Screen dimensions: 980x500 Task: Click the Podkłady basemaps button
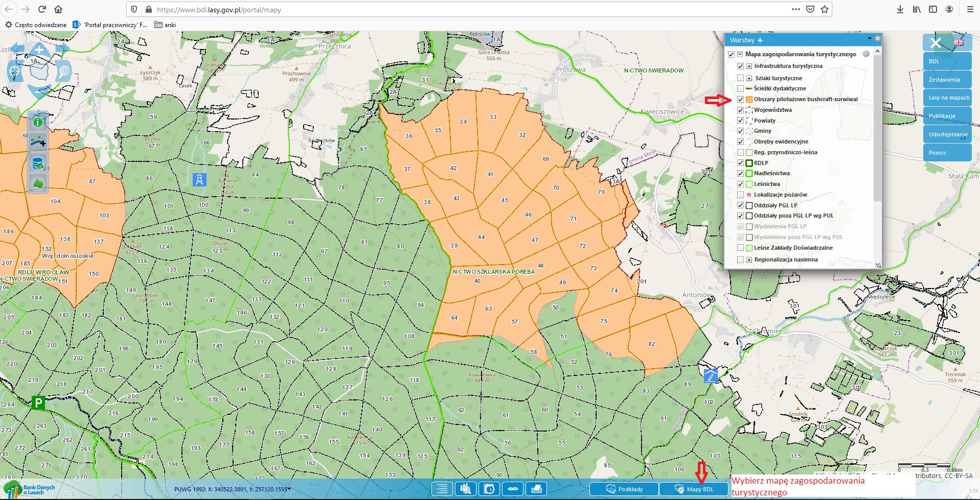click(624, 489)
